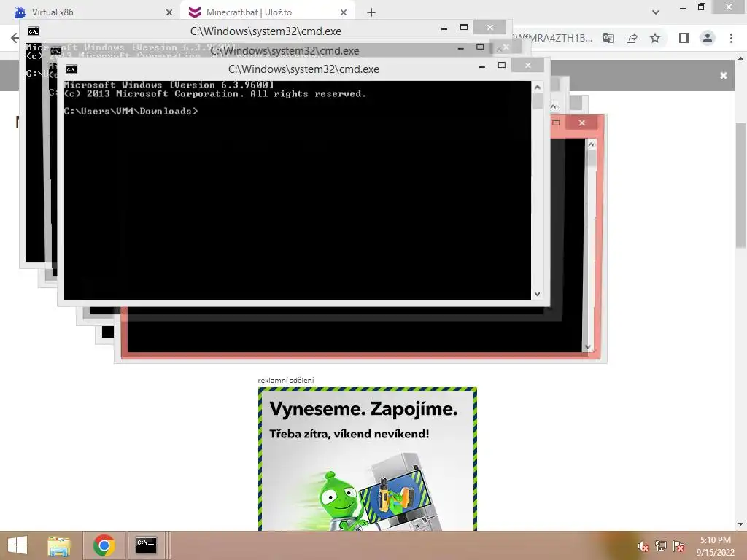
Task: Click the muted volume tray icon
Action: (643, 546)
